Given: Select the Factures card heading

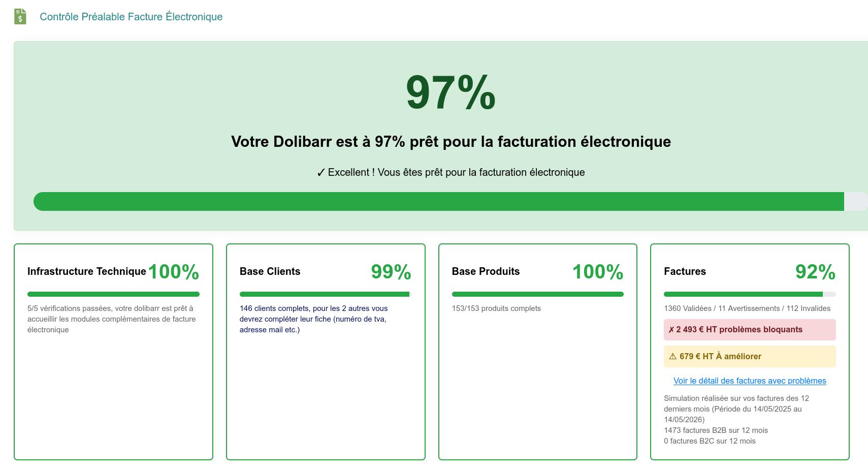Looking at the screenshot, I should click(x=685, y=271).
